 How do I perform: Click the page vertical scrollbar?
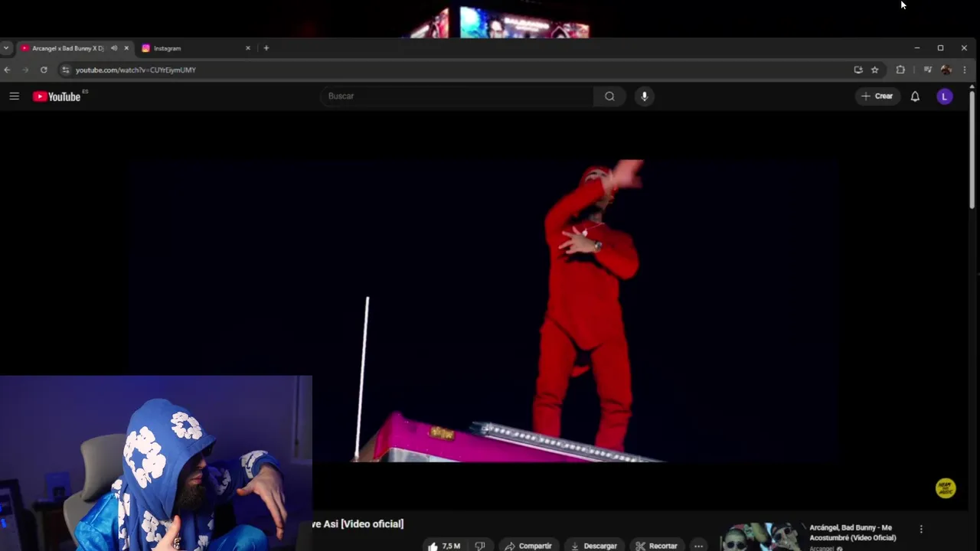tap(972, 149)
